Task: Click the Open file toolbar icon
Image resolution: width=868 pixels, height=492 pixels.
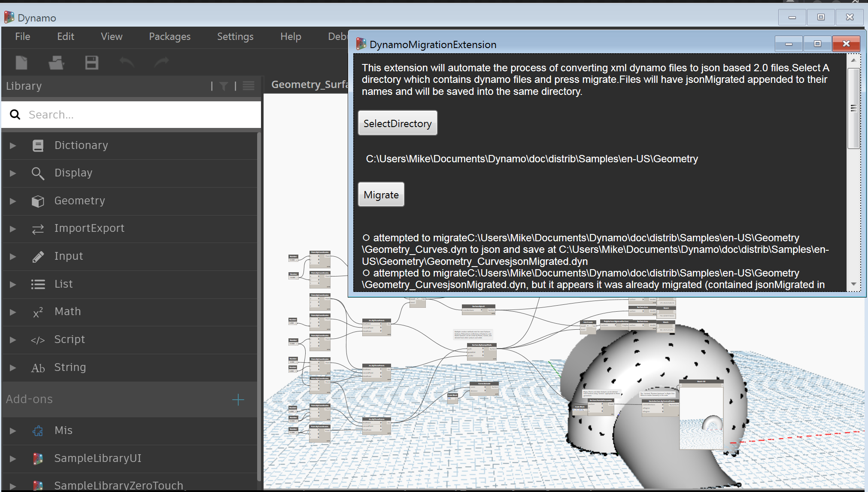Action: point(56,63)
